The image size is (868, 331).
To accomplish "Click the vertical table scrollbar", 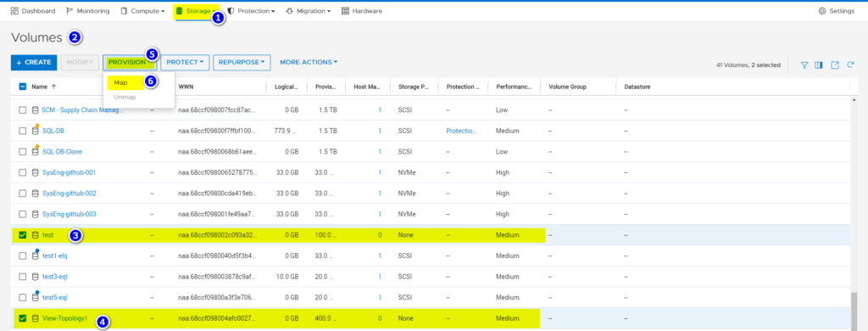I will coord(855,311).
